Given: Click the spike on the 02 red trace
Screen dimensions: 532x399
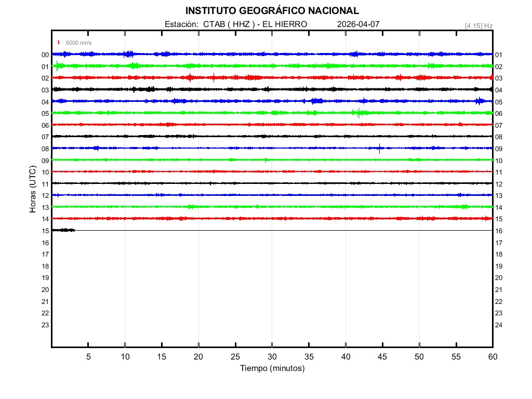Looking at the screenshot, I should 214,78.
